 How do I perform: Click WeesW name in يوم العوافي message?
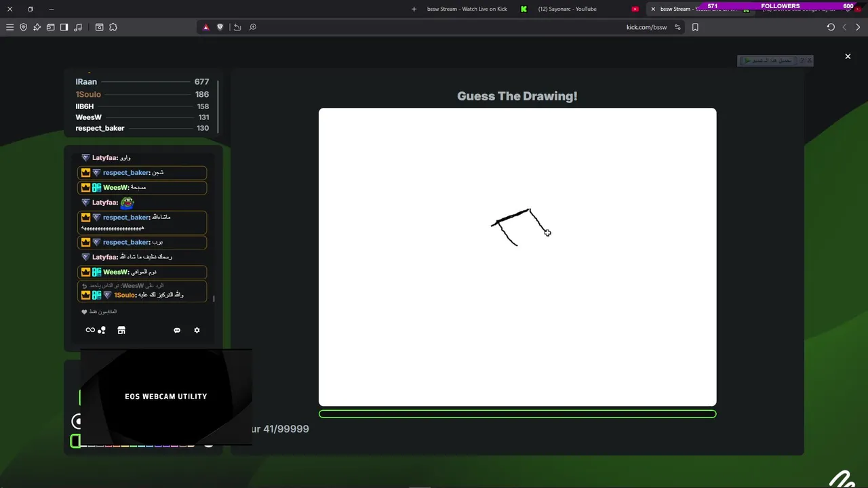click(116, 272)
